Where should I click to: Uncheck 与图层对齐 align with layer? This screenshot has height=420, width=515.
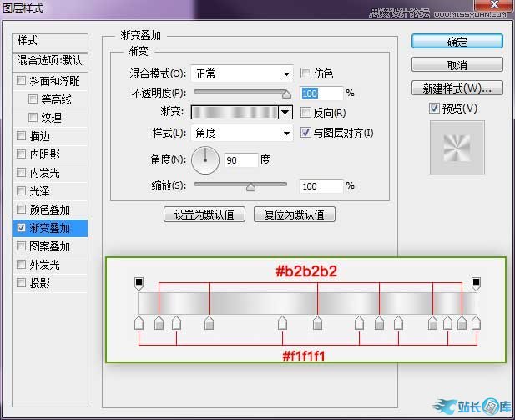(x=306, y=133)
